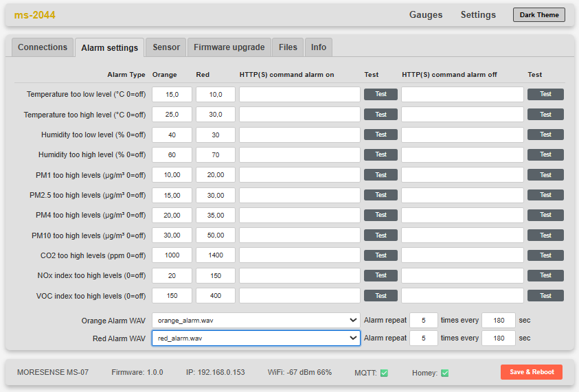Click the ms-2044 device title link

34,15
